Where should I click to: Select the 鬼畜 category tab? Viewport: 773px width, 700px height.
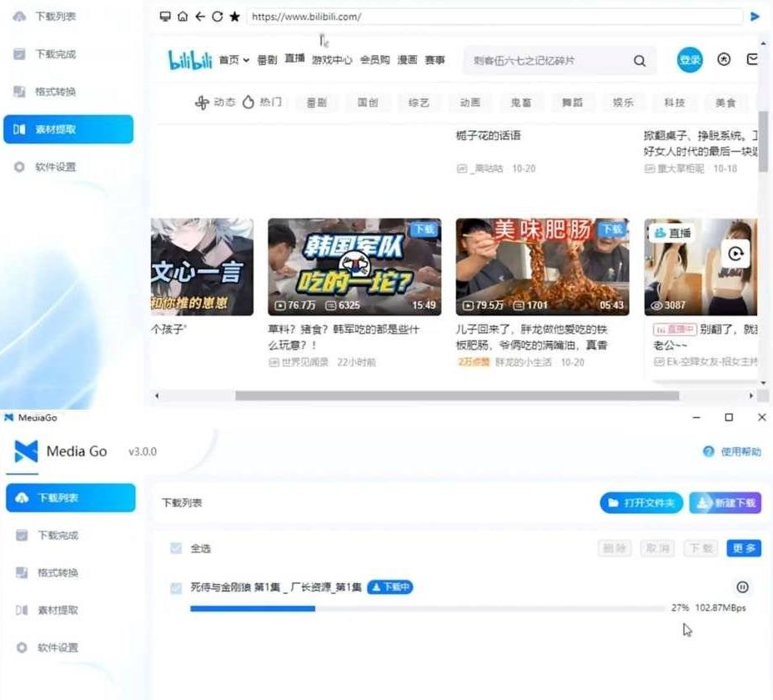521,103
